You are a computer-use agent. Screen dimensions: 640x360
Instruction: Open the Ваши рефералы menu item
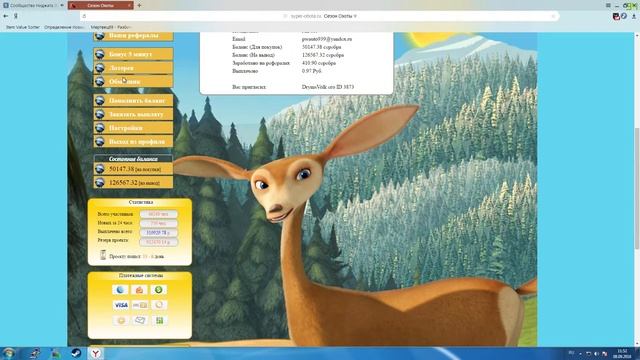coord(133,36)
